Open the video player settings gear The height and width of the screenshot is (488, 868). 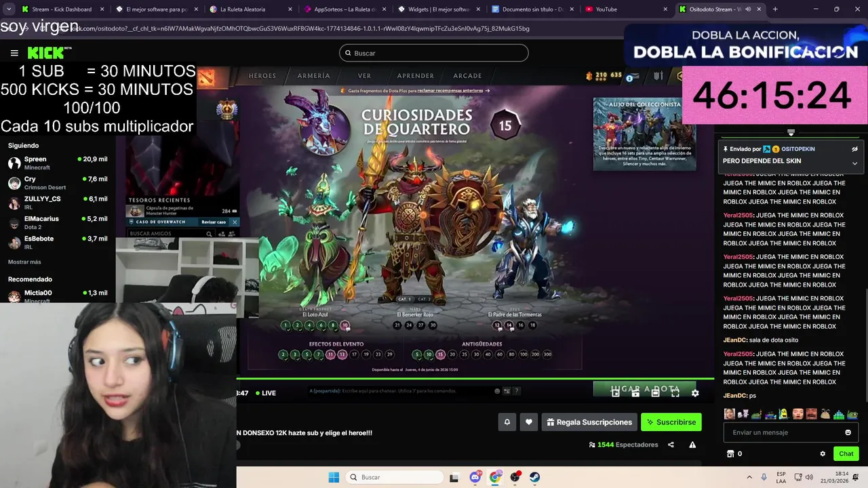[695, 393]
